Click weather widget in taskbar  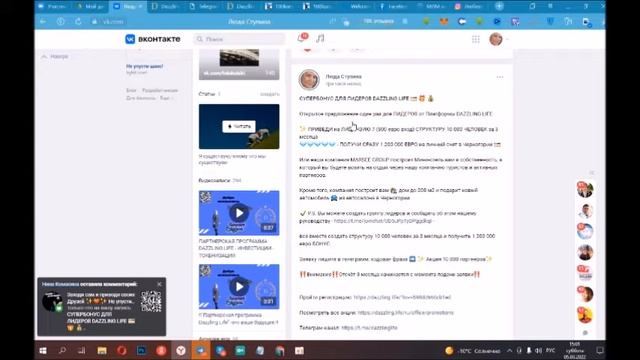[x=472, y=351]
